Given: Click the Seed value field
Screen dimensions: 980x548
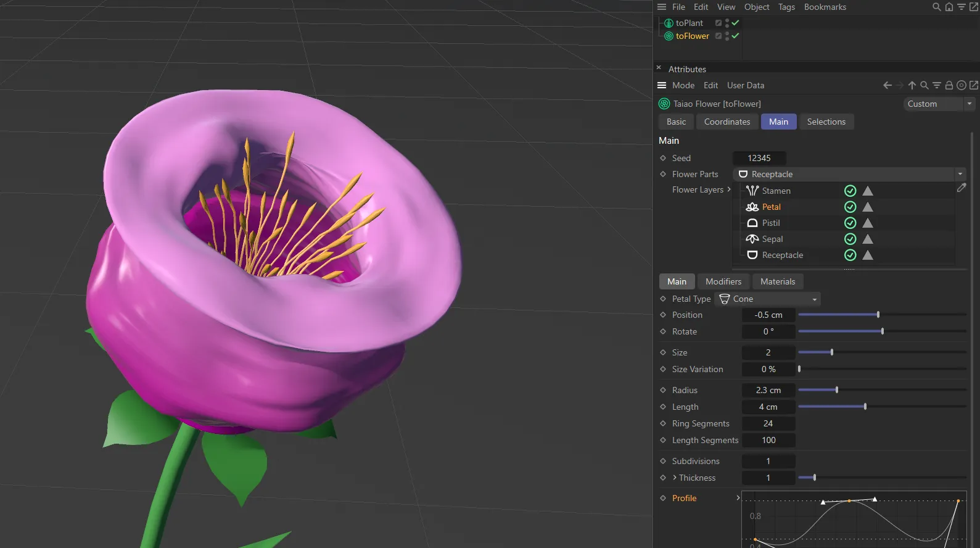Looking at the screenshot, I should click(x=759, y=158).
